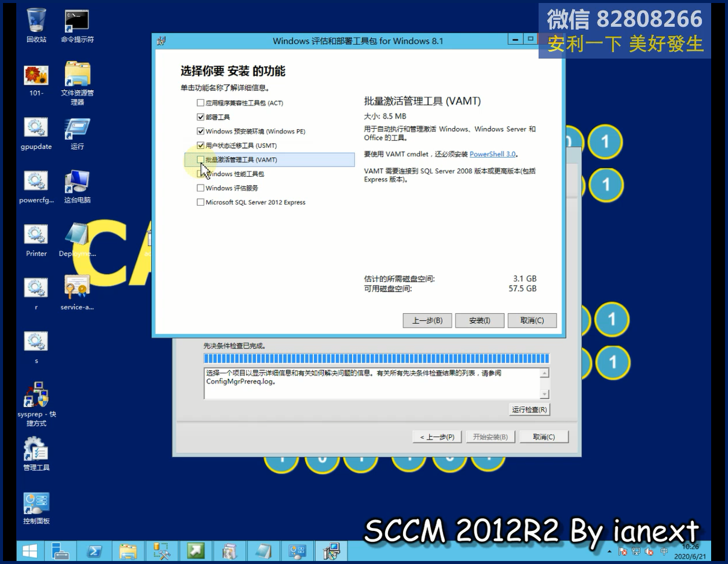The width and height of the screenshot is (728, 564).
Task: Select the Printer desktop icon
Action: (36, 241)
